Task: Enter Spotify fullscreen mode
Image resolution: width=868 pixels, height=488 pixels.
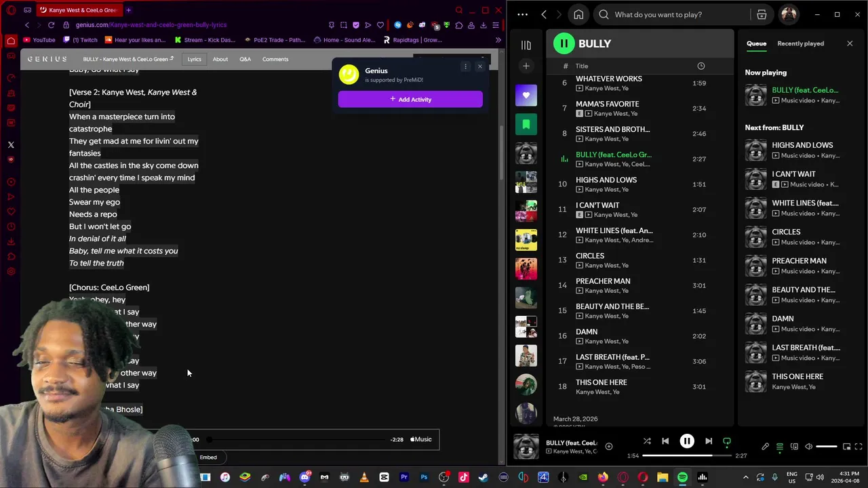Action: [859, 447]
